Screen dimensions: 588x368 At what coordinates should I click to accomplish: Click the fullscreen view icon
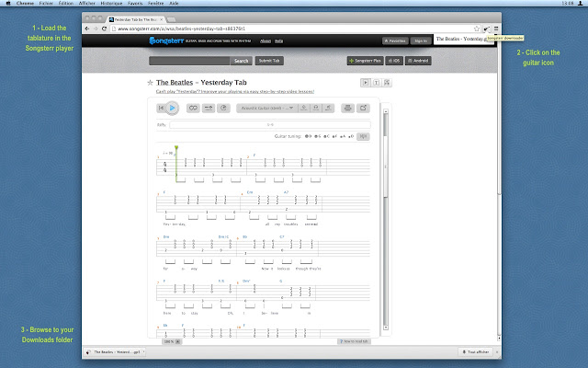click(x=387, y=83)
